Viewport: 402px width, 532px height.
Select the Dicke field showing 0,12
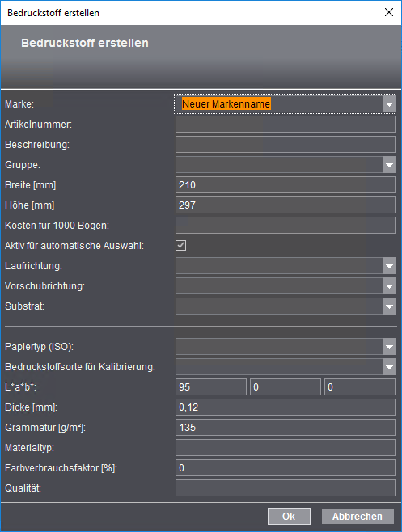click(x=286, y=407)
